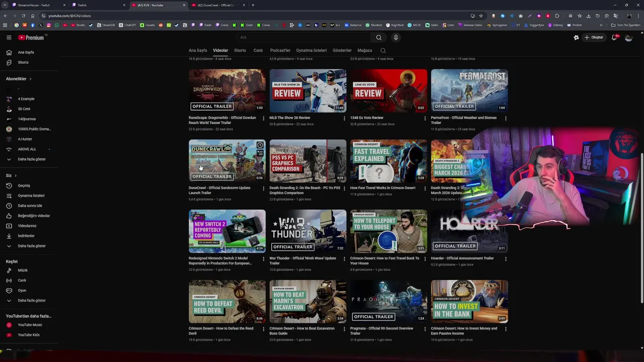Open ABOVE ALL subscription channel
This screenshot has width=644, height=362.
28,149
